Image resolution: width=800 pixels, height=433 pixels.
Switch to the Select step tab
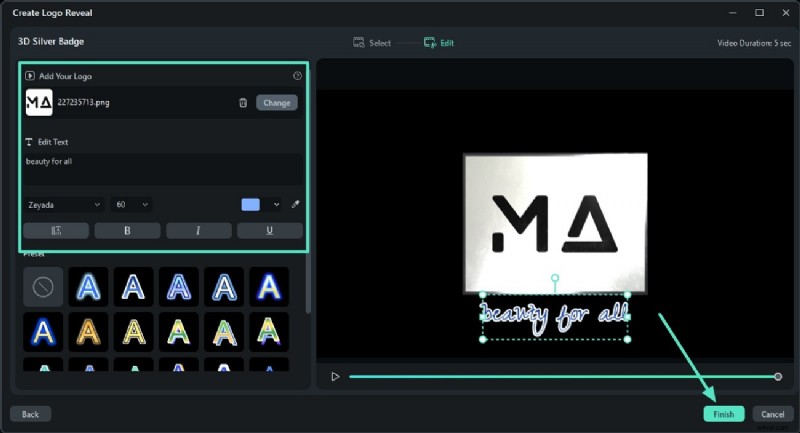click(372, 43)
